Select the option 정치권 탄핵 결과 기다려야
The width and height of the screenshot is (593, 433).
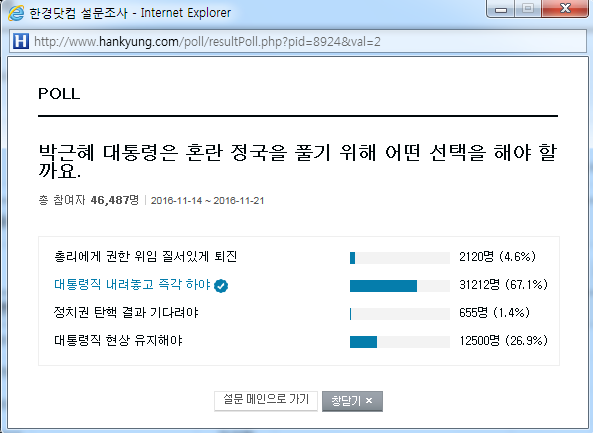(126, 313)
